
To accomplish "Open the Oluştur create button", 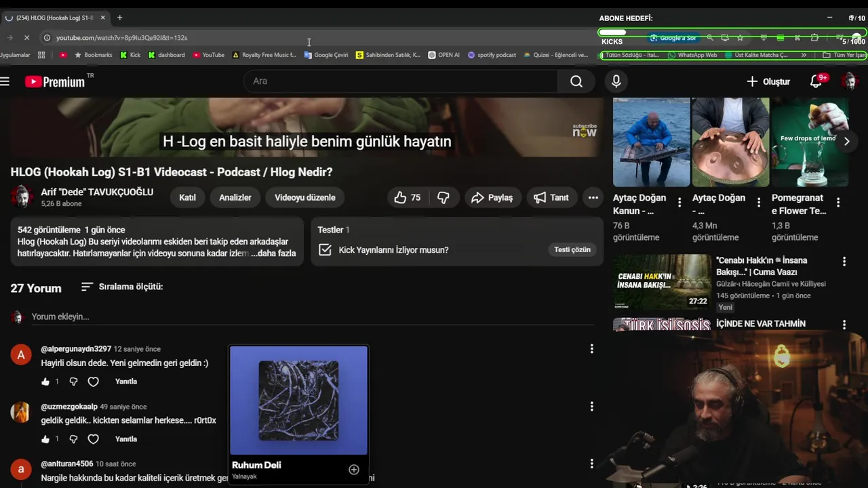I will (768, 81).
